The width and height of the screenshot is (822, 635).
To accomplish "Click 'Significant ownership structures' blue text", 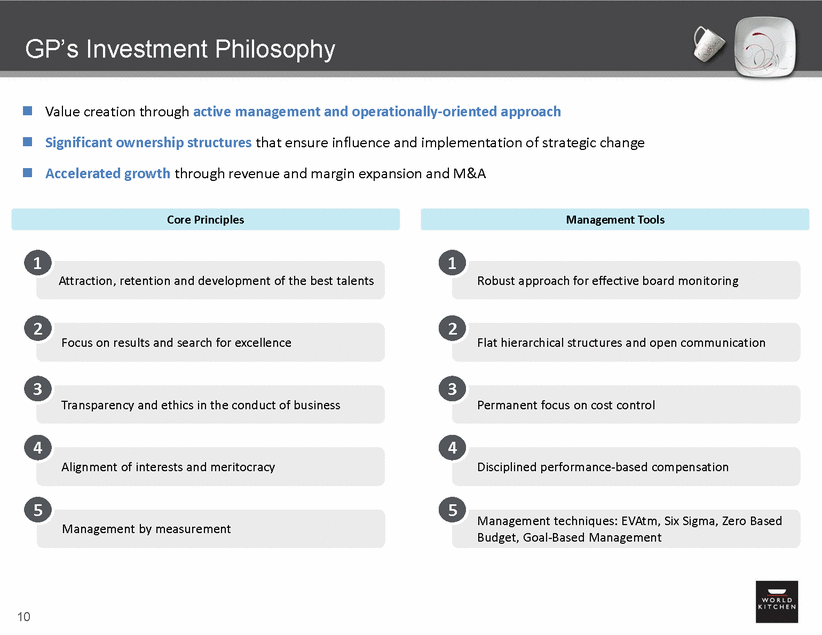I will [148, 142].
